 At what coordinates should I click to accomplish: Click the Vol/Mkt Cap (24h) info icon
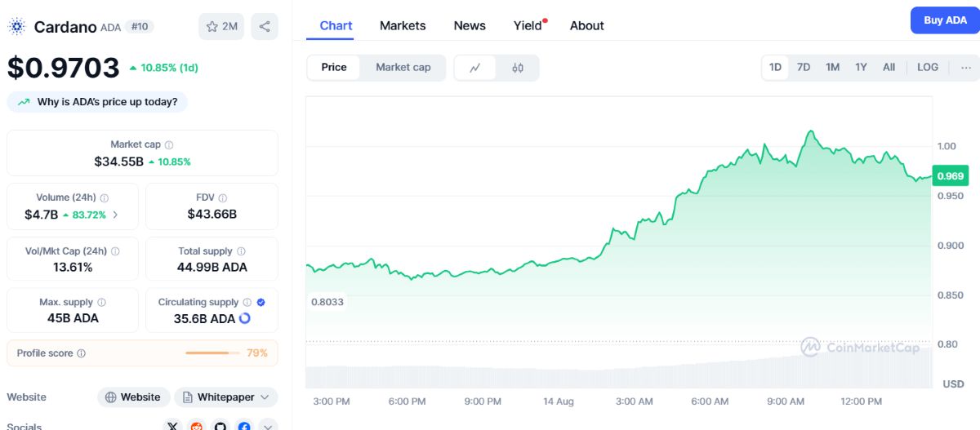[115, 251]
